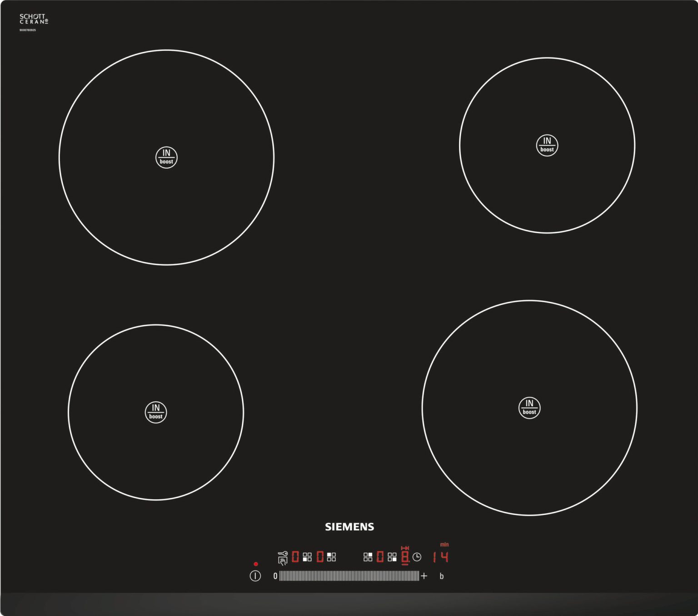
Task: Tap the plus sign at slider end
Action: [x=424, y=576]
